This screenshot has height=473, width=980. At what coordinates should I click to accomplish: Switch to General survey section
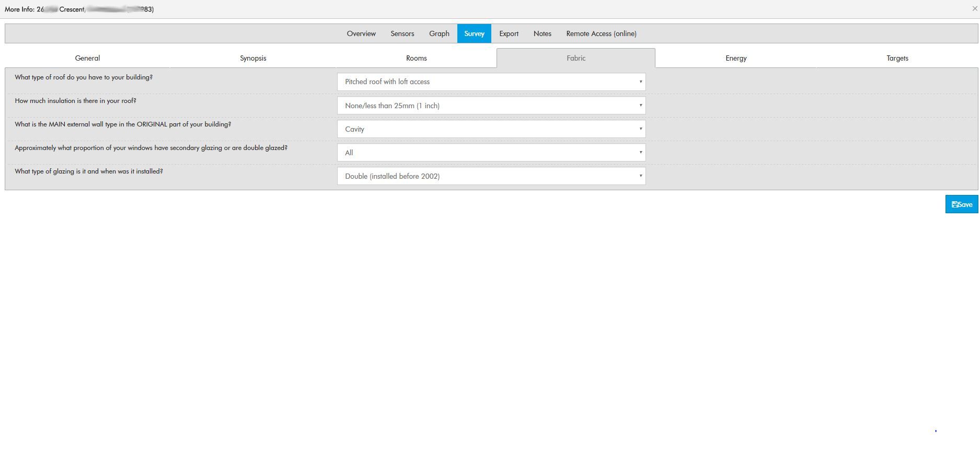coord(87,58)
